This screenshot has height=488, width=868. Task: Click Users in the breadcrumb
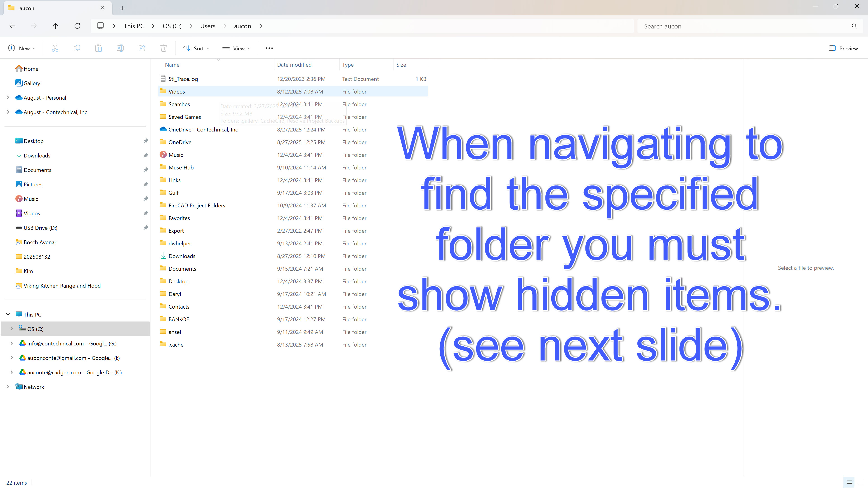(x=208, y=26)
